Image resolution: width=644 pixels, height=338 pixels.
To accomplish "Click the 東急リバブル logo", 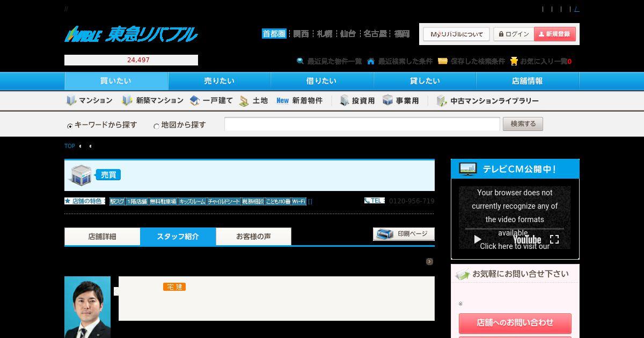I will pyautogui.click(x=131, y=34).
